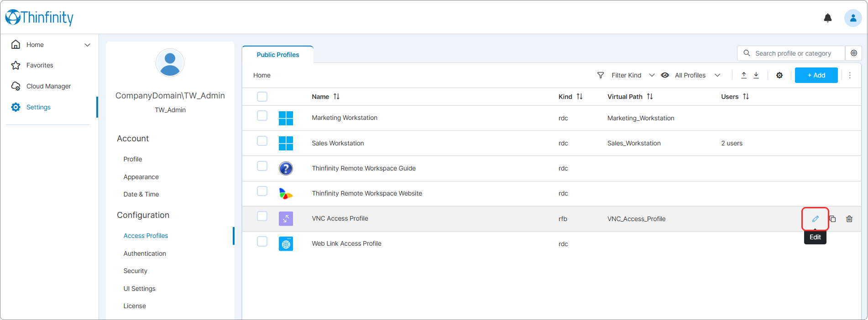Sort by Kind column arrows

[580, 97]
